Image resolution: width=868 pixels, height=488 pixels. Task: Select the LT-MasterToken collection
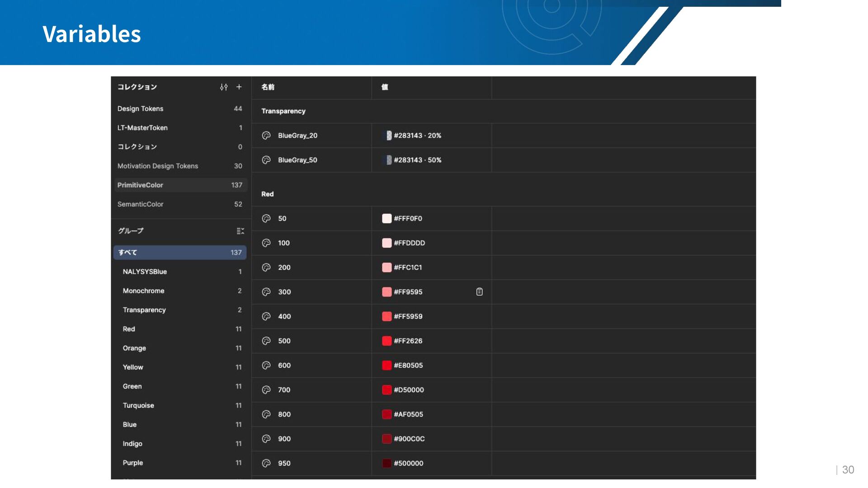[x=142, y=128]
